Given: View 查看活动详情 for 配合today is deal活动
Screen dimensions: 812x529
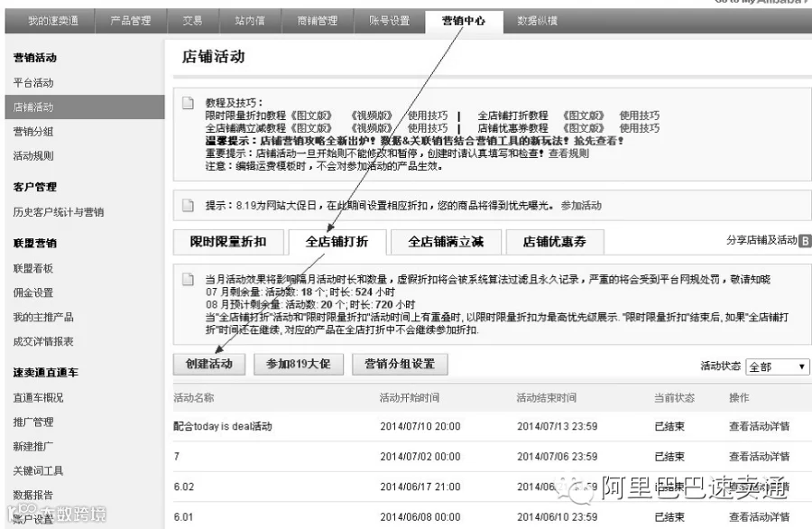Looking at the screenshot, I should click(x=759, y=426).
